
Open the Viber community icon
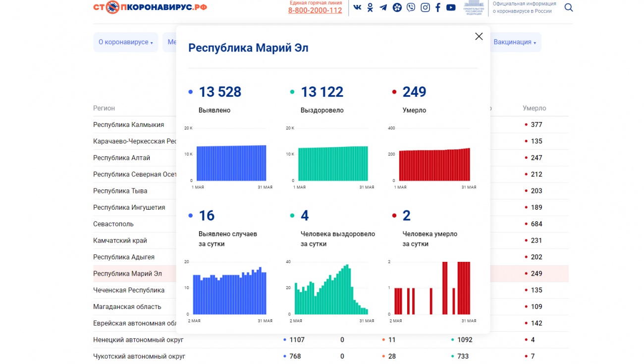click(411, 7)
